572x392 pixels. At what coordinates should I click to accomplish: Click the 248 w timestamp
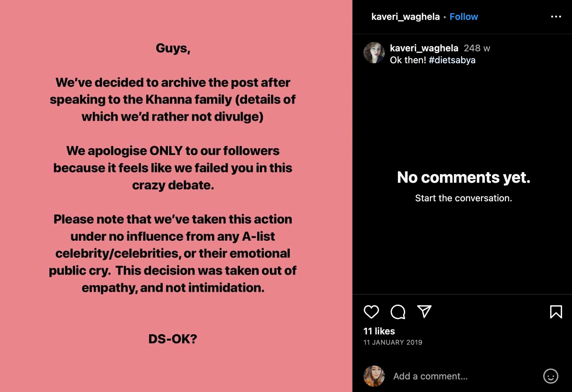pos(477,48)
